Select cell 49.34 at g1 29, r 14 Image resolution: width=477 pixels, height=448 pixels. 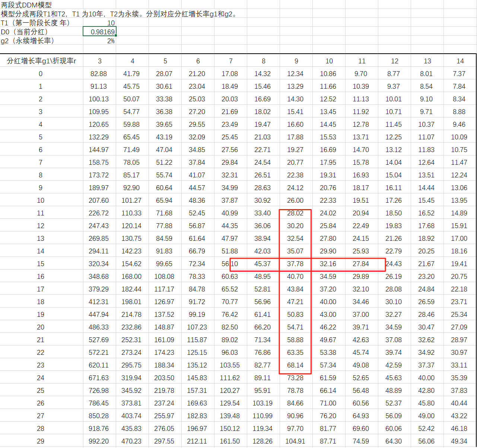pyautogui.click(x=460, y=441)
